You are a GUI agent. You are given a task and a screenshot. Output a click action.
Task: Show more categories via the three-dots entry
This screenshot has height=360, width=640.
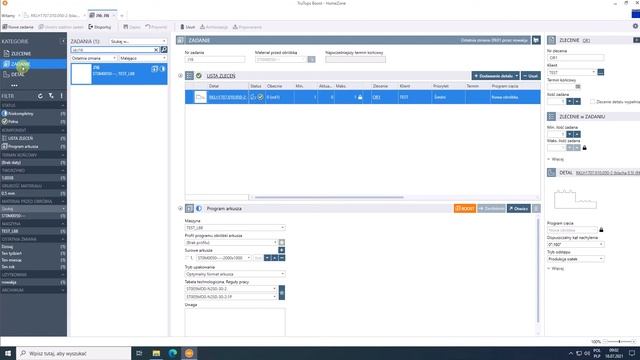coord(15,85)
